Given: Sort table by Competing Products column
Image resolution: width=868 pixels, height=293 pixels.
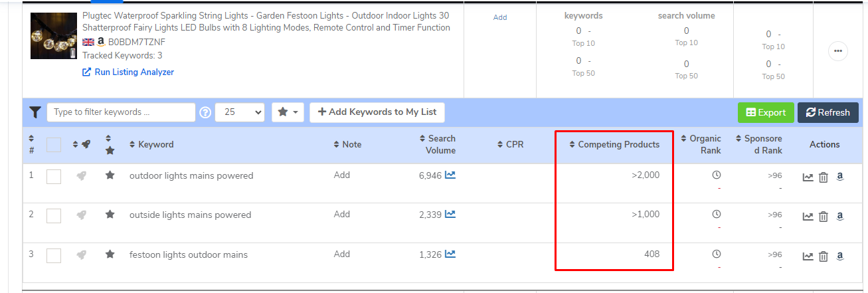Looking at the screenshot, I should [614, 144].
